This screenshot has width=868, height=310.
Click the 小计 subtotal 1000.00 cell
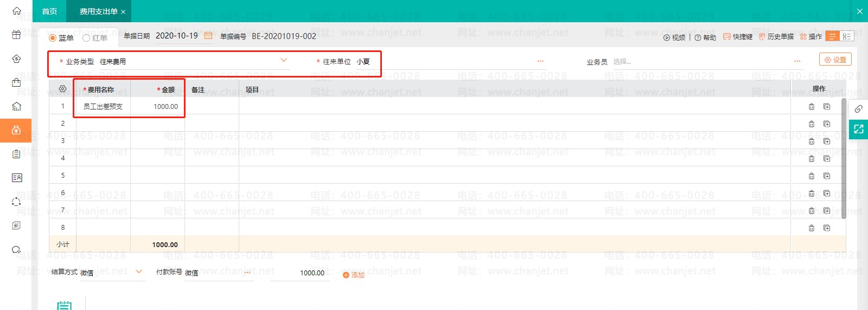(157, 244)
